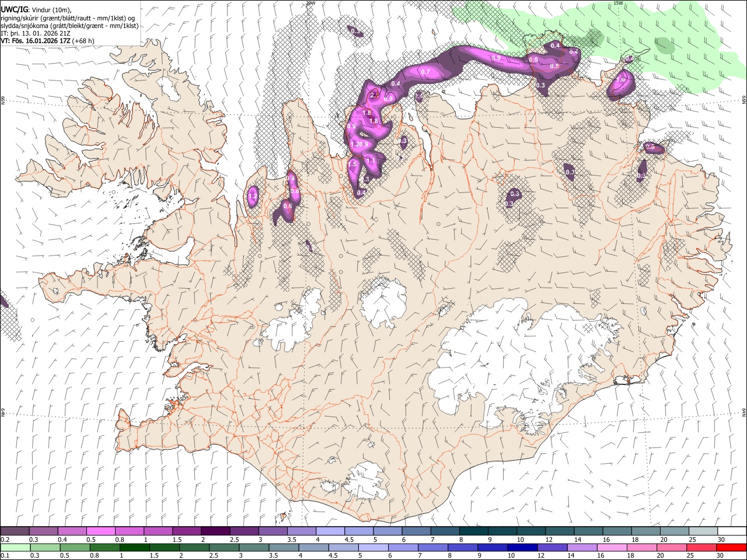Click the rain-scale swatch between 6 and 7
The image size is (747, 560).
[403, 547]
